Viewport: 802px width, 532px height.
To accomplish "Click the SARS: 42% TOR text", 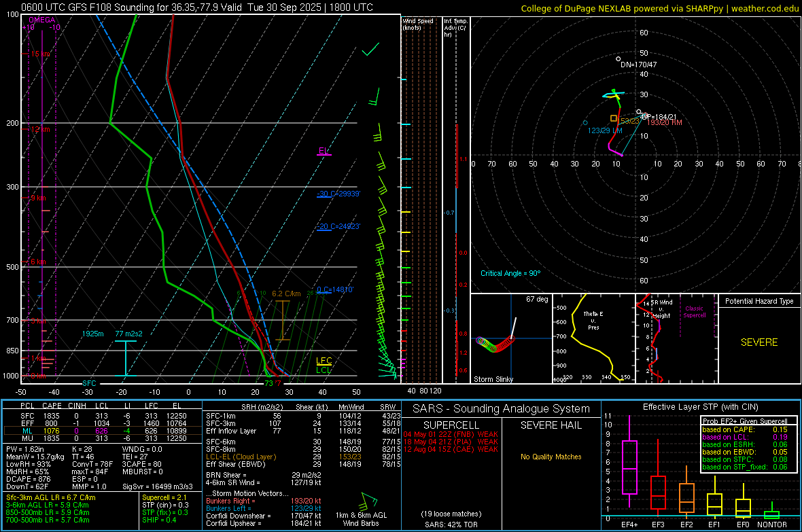I will [x=451, y=525].
